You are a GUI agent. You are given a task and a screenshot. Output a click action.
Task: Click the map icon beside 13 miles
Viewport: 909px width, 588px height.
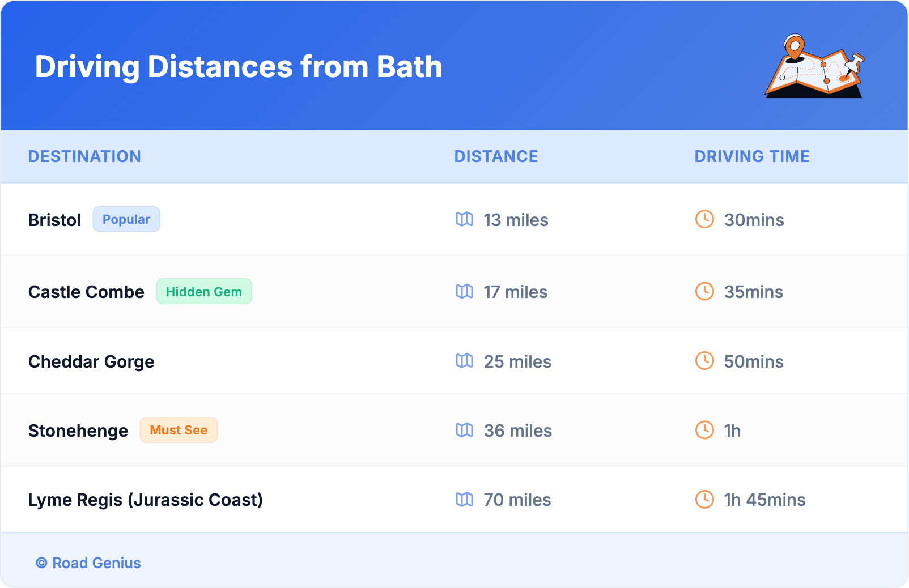[464, 219]
